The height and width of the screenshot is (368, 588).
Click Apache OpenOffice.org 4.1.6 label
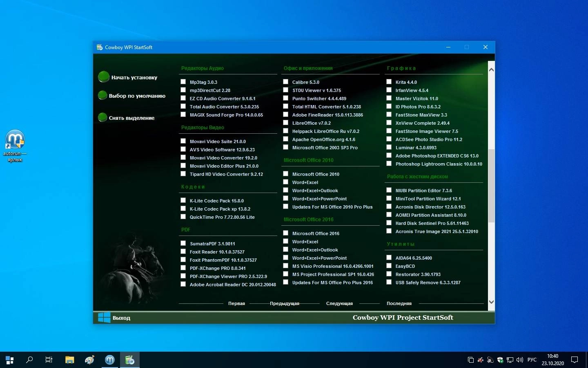tap(324, 139)
